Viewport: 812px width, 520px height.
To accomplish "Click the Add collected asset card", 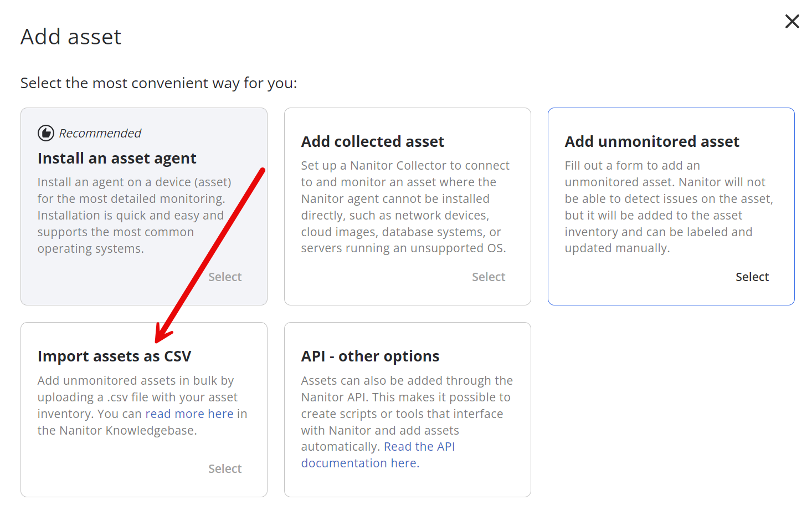I will coord(407,206).
